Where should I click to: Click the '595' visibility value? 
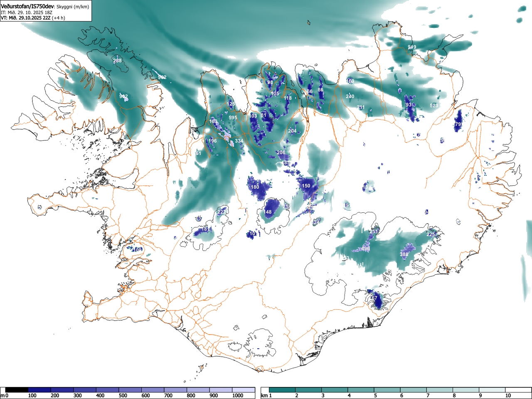pyautogui.click(x=233, y=118)
